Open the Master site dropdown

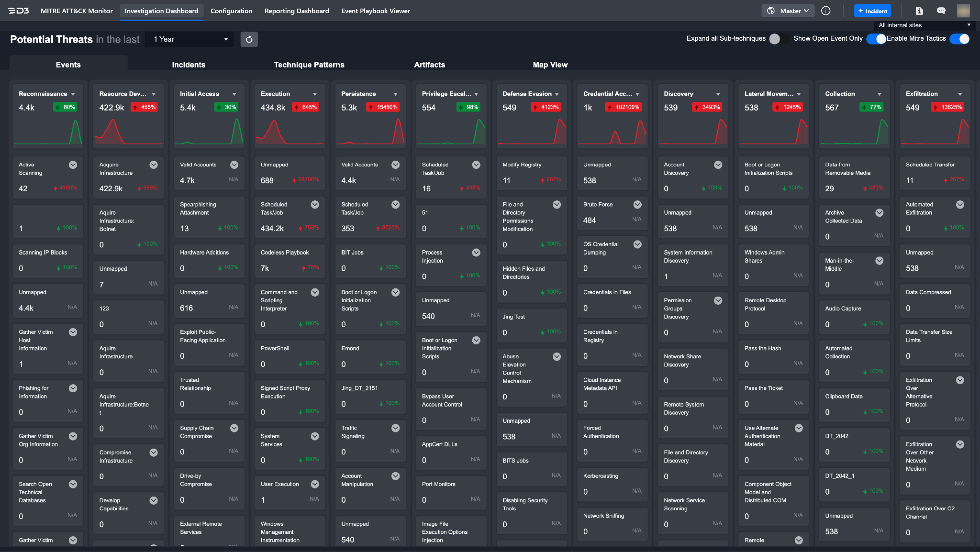tap(788, 11)
